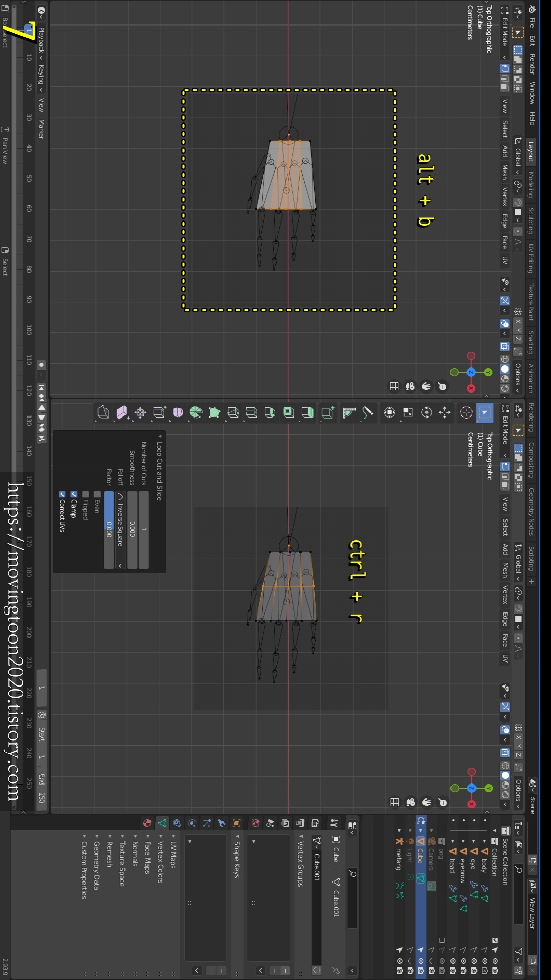Disable the Correct UVs checkbox
The width and height of the screenshot is (551, 980).
click(x=62, y=495)
